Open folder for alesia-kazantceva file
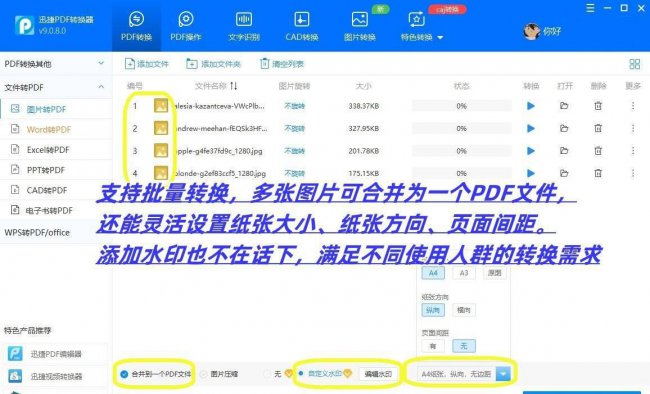 coord(564,106)
